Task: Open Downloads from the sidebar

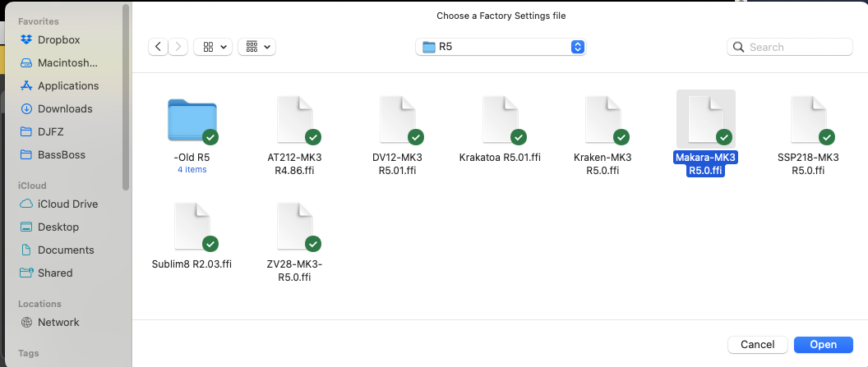Action: tap(64, 108)
